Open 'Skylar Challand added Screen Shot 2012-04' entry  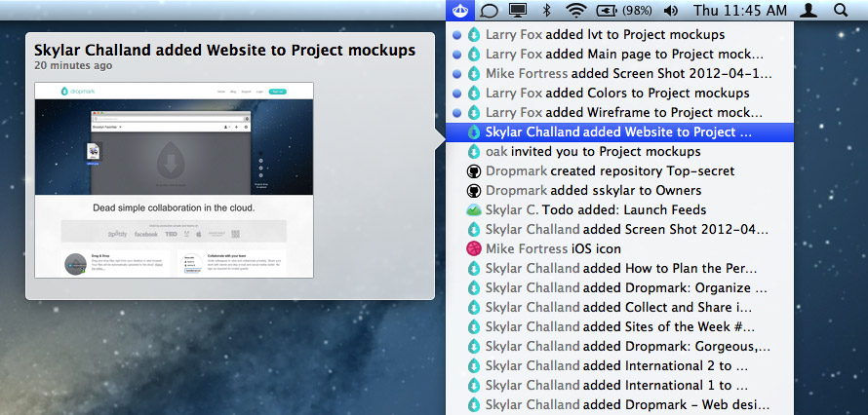[x=619, y=229]
